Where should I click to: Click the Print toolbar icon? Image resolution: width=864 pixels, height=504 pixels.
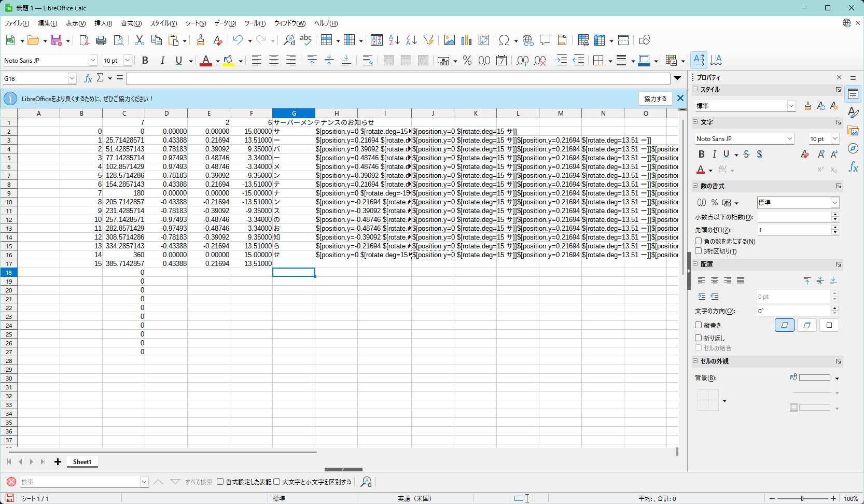click(x=101, y=40)
